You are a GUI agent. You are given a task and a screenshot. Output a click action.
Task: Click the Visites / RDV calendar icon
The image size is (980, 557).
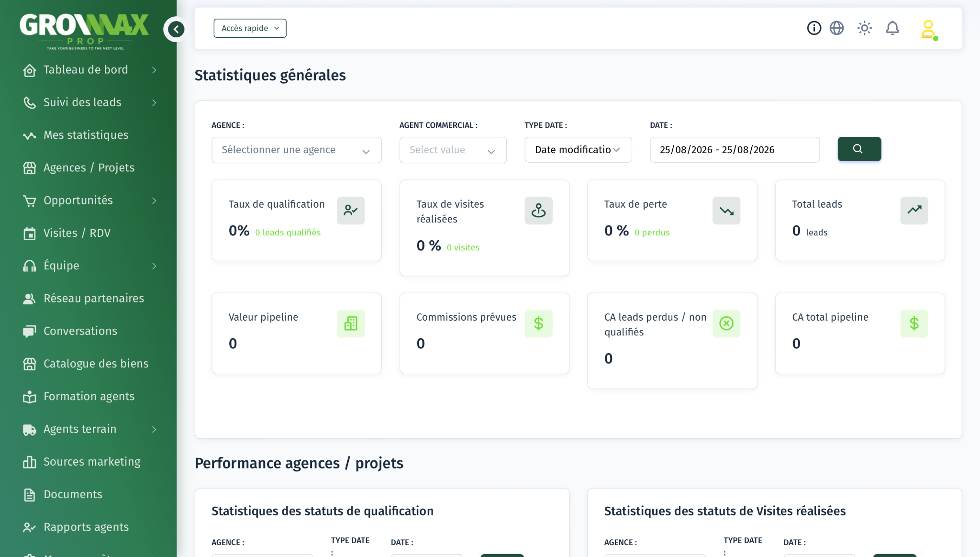click(30, 234)
